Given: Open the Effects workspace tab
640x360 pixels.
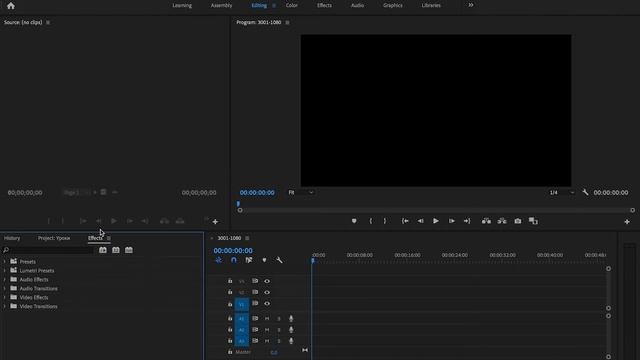Looking at the screenshot, I should tap(324, 5).
